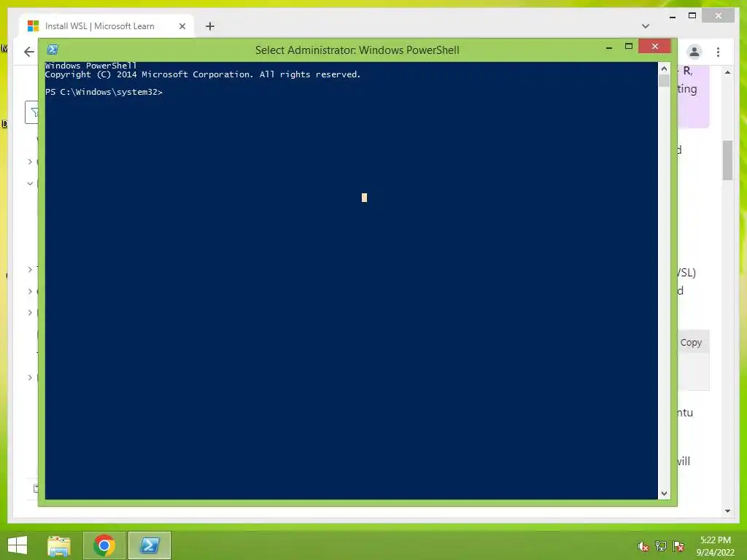Close the Install WSL browser tab
The height and width of the screenshot is (560, 747).
[x=182, y=26]
